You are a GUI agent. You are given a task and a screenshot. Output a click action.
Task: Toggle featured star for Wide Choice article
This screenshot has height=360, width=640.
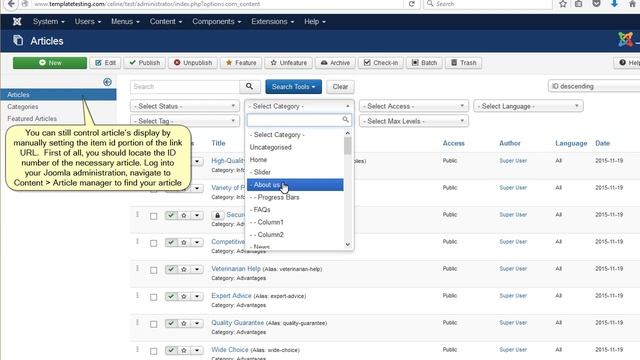click(184, 350)
